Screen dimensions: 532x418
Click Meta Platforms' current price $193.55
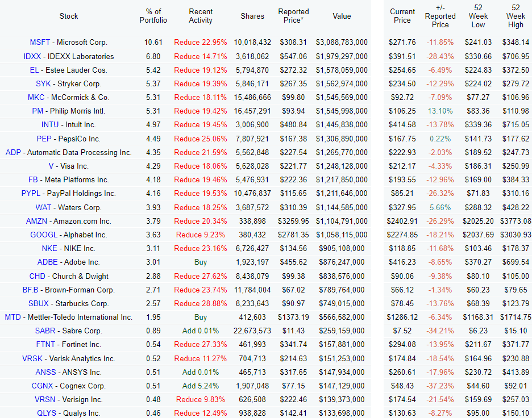pyautogui.click(x=402, y=179)
